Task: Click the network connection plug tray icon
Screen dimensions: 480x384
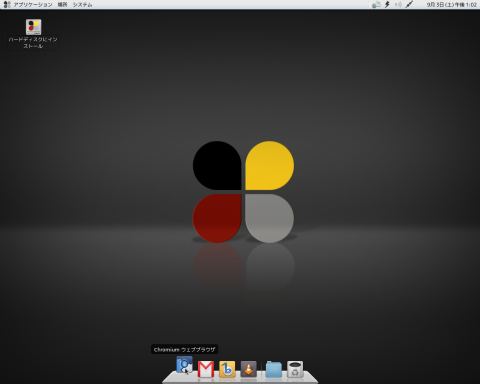Action: coord(410,4)
